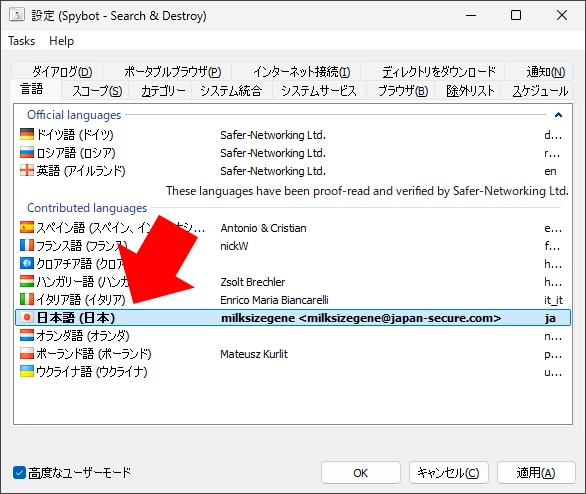Click translator name nickW
The height and width of the screenshot is (494, 586).
tap(234, 246)
